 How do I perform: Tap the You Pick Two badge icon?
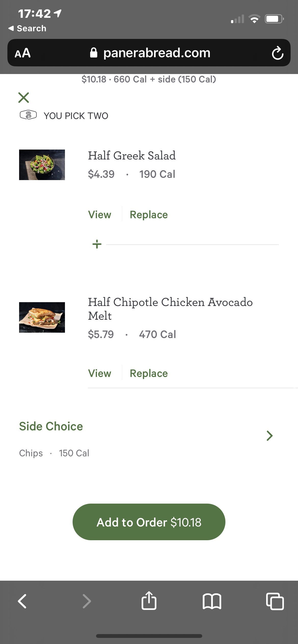28,115
